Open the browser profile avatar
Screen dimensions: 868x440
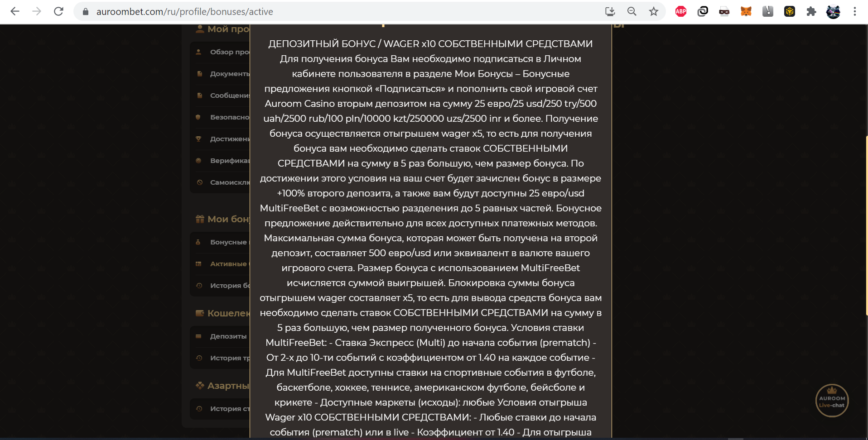833,12
